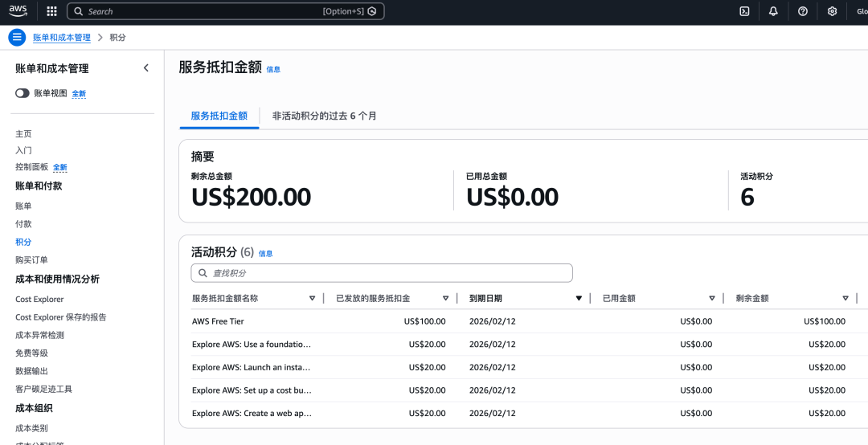Click 账单和付款 section heading
Viewport: 868px width, 445px height.
[x=39, y=186]
